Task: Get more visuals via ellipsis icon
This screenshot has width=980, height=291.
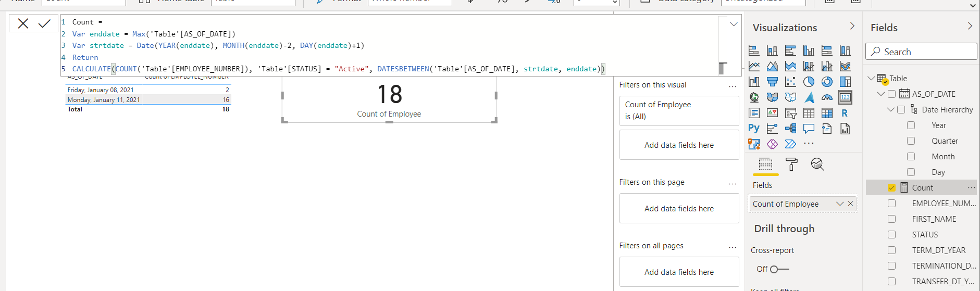Action: (809, 144)
